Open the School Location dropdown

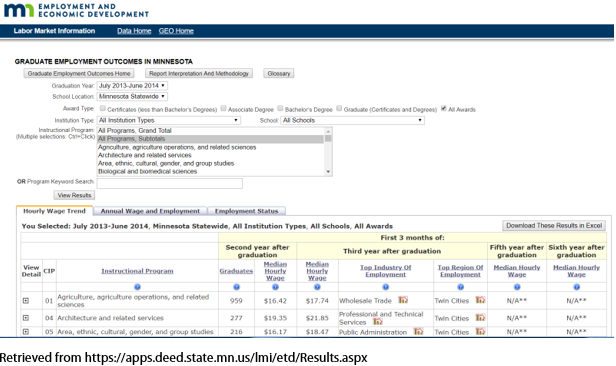[132, 96]
